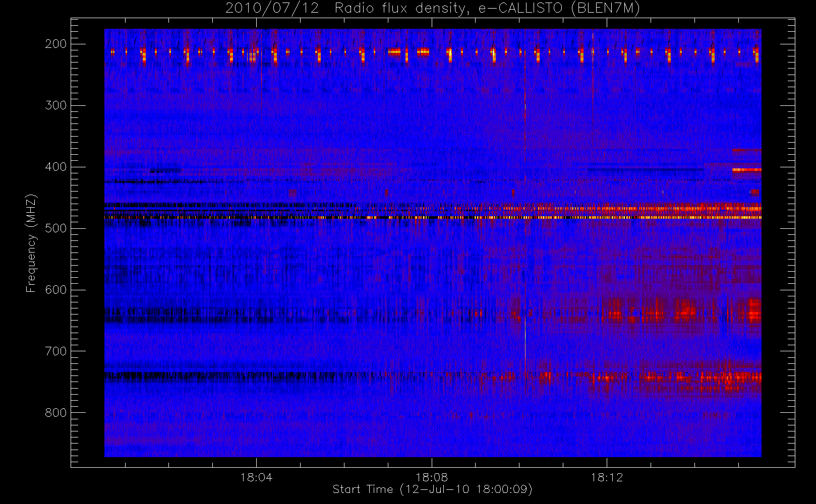Click the 400 frequency tick label
Image resolution: width=816 pixels, height=504 pixels.
click(x=56, y=167)
